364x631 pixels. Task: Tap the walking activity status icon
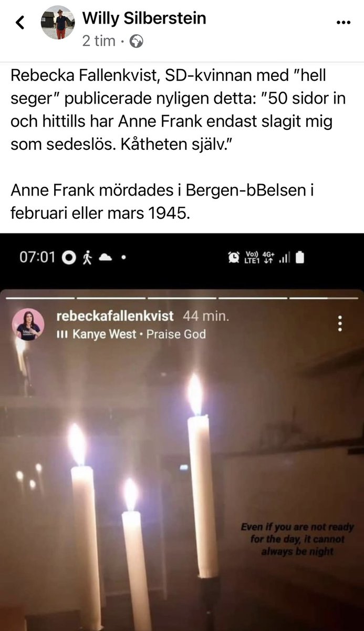click(87, 258)
